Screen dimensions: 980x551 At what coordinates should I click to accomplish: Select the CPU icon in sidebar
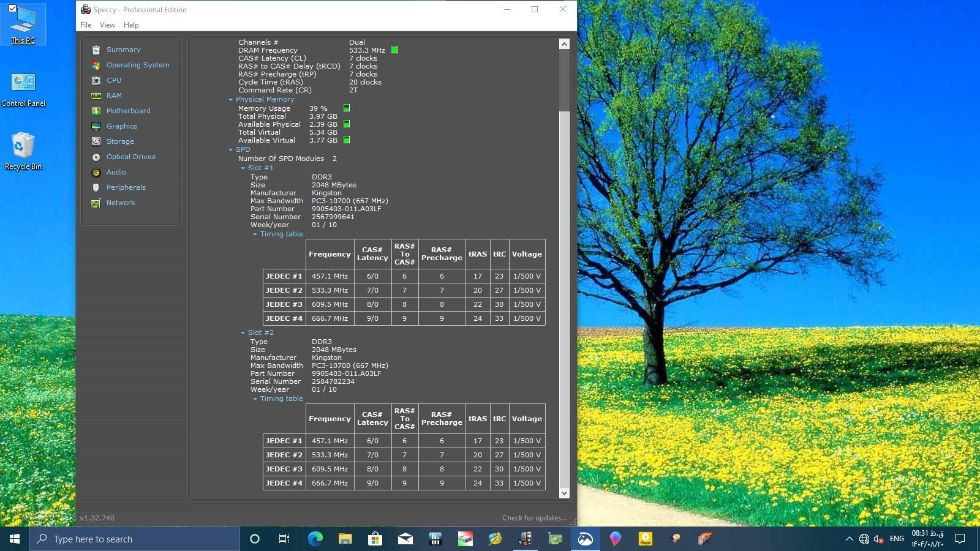pyautogui.click(x=96, y=80)
